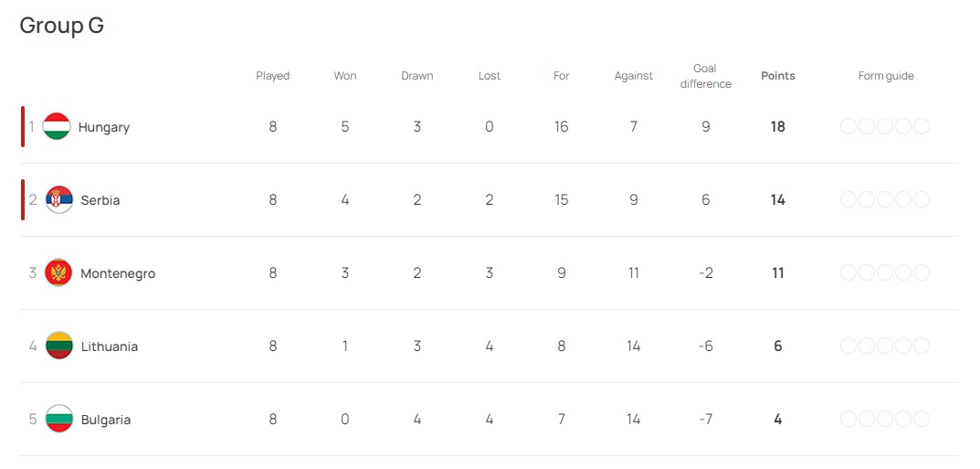Click Serbia's last form guide circle
This screenshot has height=469, width=980.
(922, 200)
